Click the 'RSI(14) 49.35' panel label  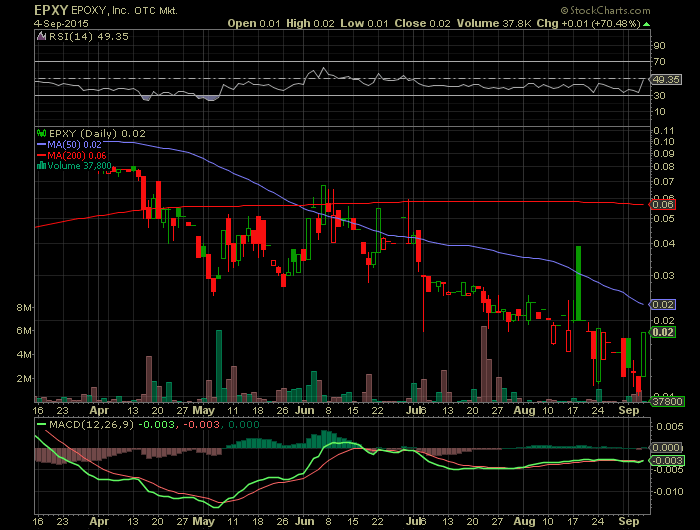(x=88, y=37)
